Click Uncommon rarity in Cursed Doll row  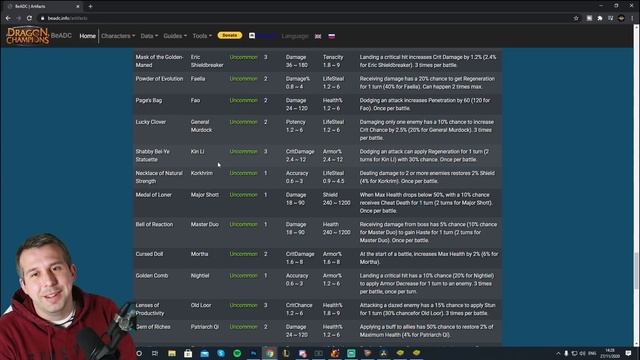click(243, 254)
